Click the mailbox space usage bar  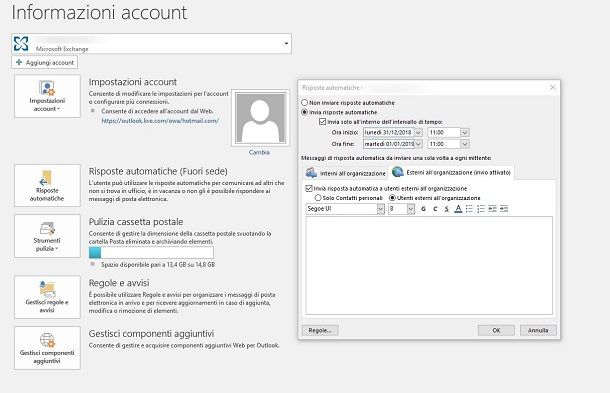151,253
